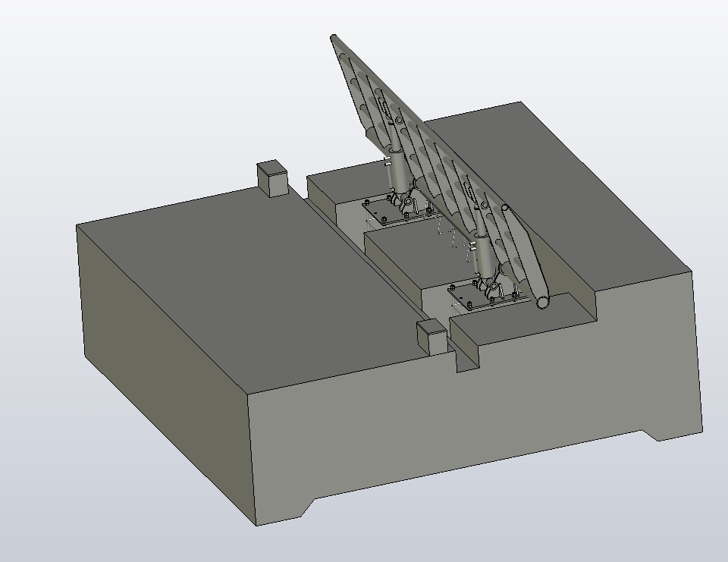The image size is (728, 562).
Task: Select the small cube block at the channel front
Action: 431,336
